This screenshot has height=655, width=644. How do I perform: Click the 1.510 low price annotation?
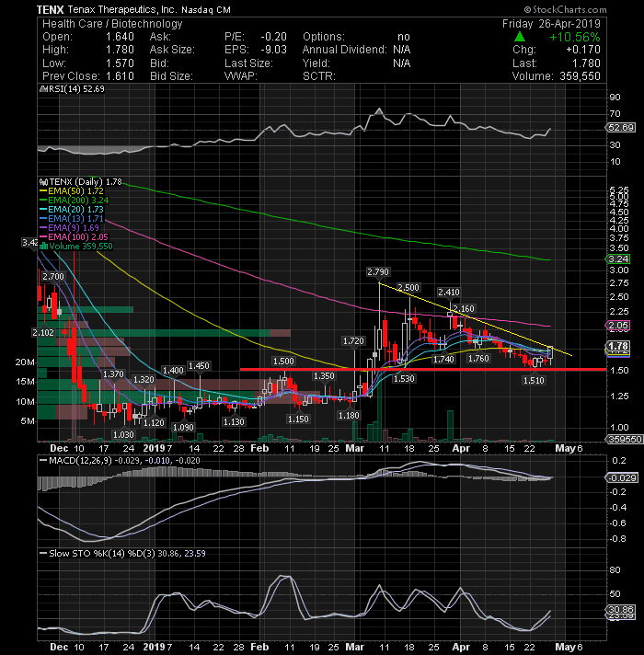click(x=534, y=380)
